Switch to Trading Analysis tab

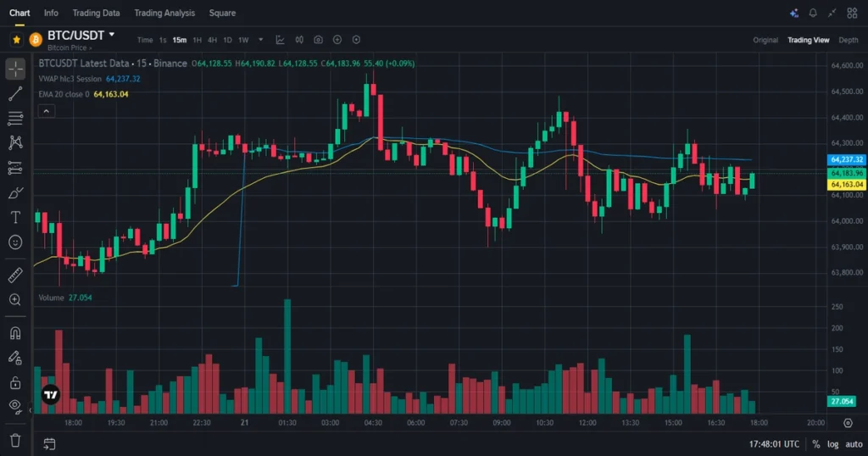[x=164, y=13]
